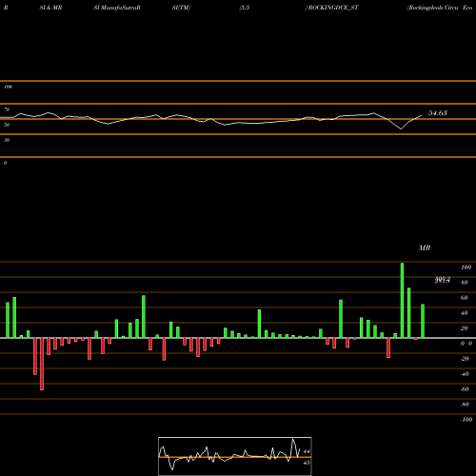Click the RSI scale label 70
Image resolution: width=476 pixels, height=476 pixels.
tap(7, 109)
